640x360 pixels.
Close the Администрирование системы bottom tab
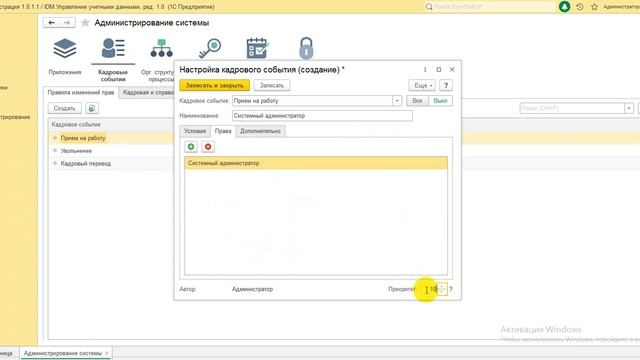point(107,353)
